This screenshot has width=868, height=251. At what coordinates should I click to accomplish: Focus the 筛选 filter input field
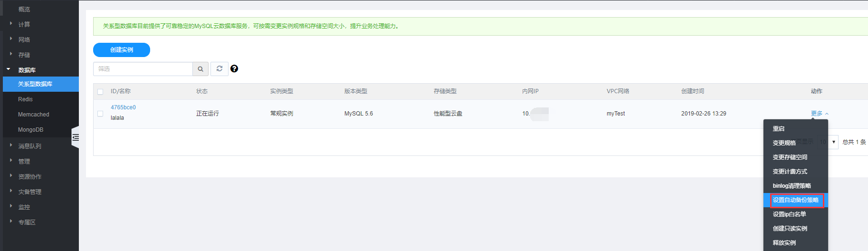click(143, 69)
